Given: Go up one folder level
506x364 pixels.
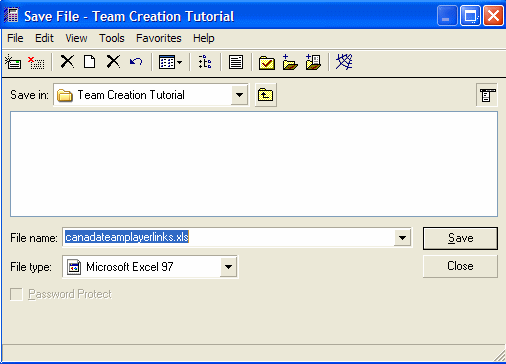Looking at the screenshot, I should [x=266, y=95].
